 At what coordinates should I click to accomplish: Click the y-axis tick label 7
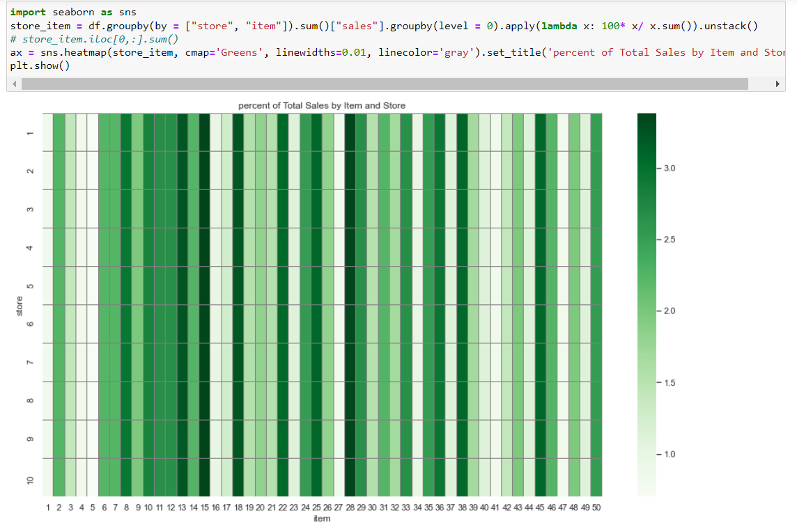click(30, 362)
